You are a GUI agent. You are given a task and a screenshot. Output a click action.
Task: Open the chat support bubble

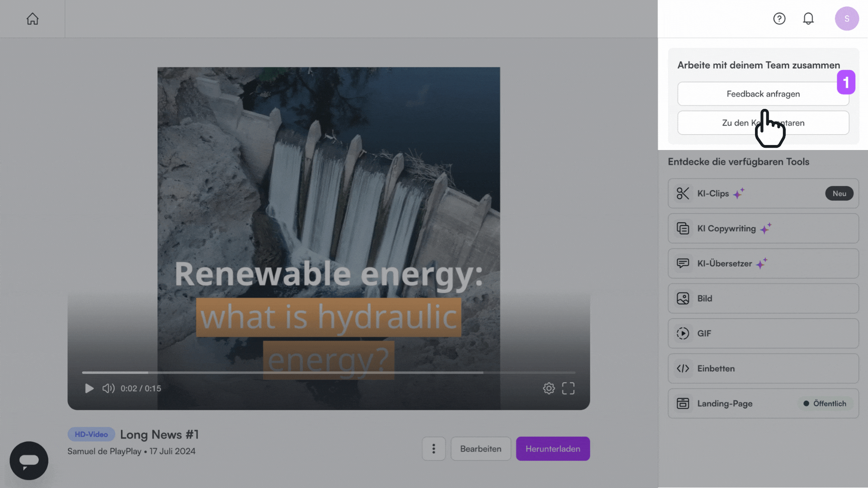29,460
